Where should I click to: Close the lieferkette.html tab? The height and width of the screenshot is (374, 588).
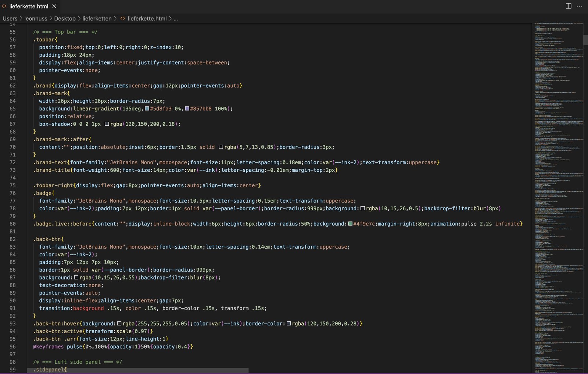[x=54, y=6]
